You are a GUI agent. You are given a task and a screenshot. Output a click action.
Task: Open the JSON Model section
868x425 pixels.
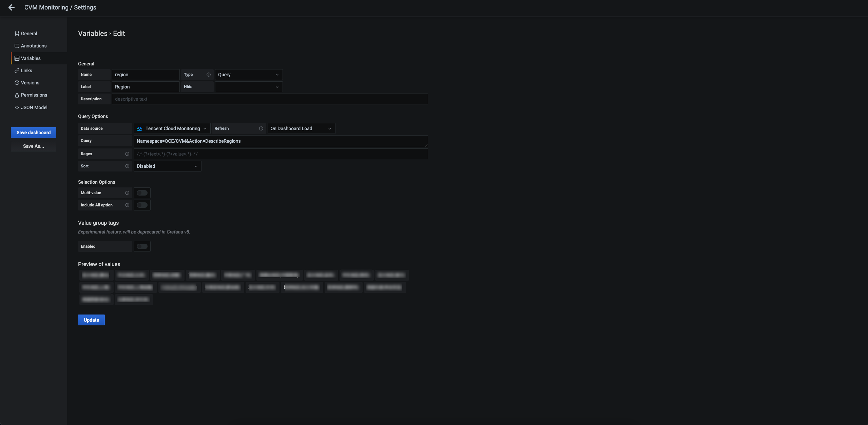click(34, 107)
